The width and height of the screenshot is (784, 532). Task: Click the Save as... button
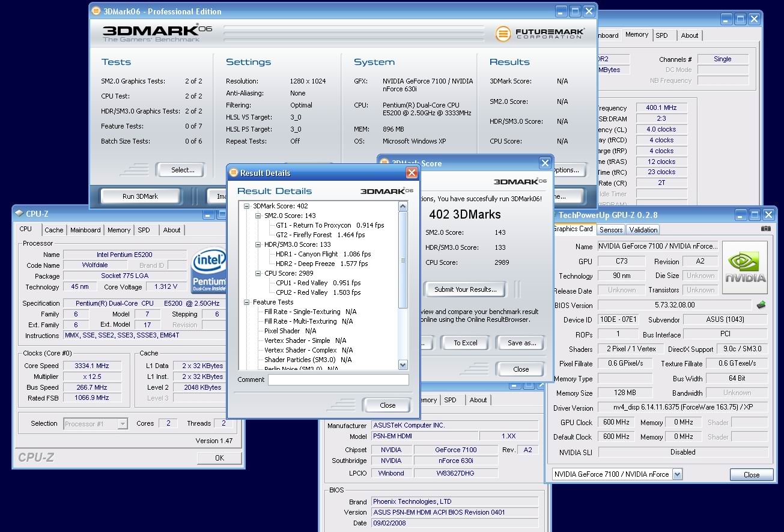521,343
